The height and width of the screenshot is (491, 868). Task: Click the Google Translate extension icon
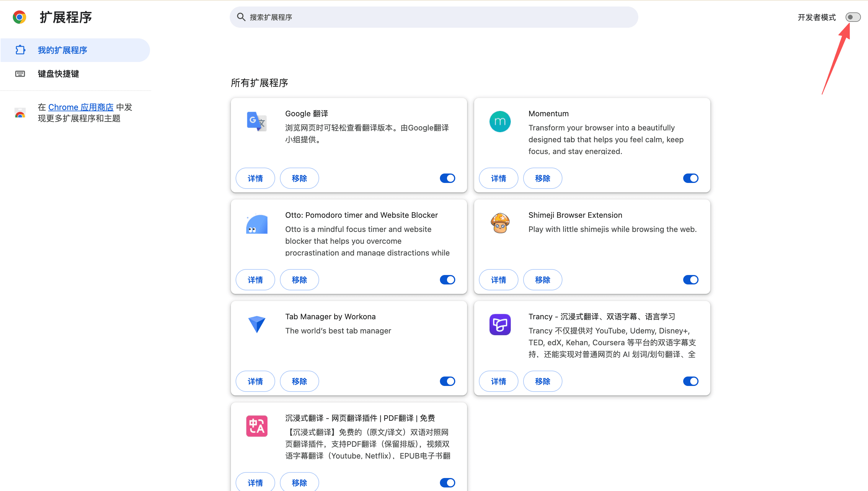click(256, 121)
